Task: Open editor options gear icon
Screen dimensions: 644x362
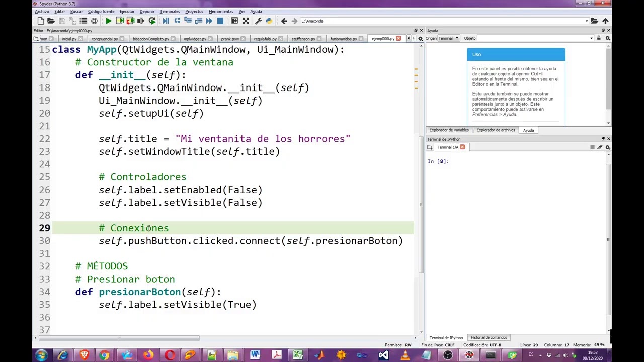Action: point(421,38)
